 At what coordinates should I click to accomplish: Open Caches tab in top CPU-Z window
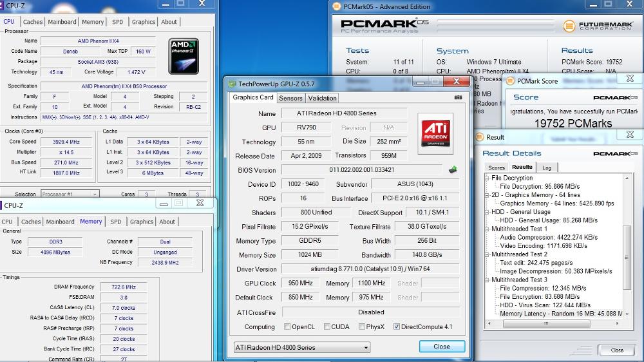click(33, 22)
